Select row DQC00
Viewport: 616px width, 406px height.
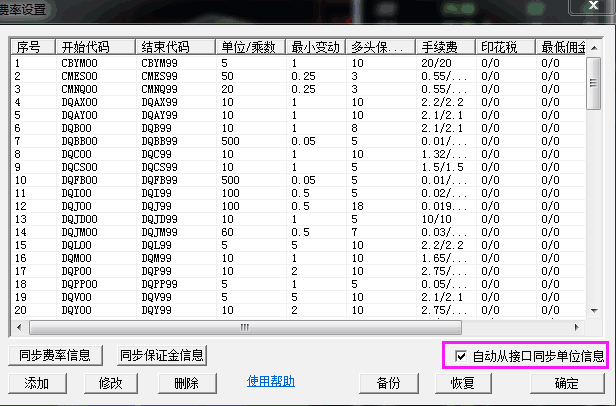299,154
